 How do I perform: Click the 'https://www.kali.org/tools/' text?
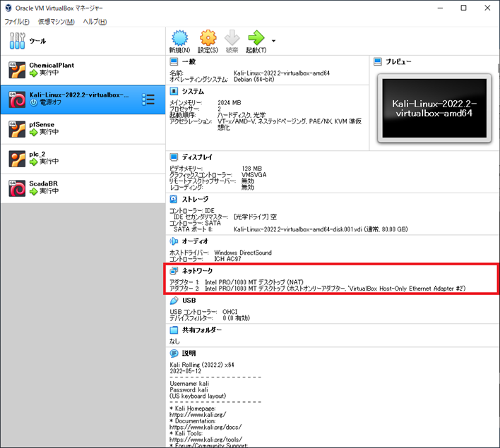point(206,440)
